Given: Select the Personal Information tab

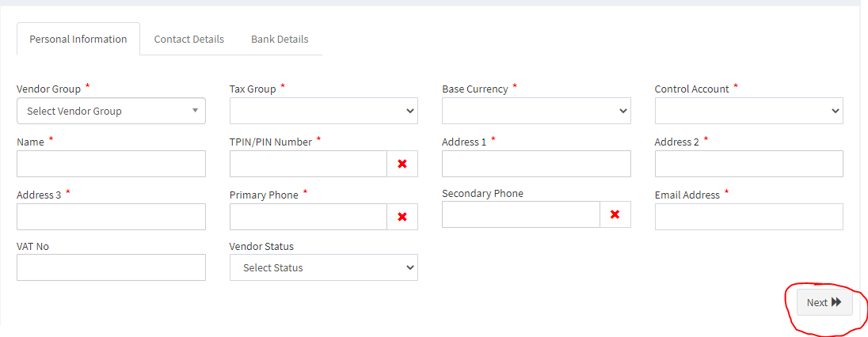Looking at the screenshot, I should [78, 39].
